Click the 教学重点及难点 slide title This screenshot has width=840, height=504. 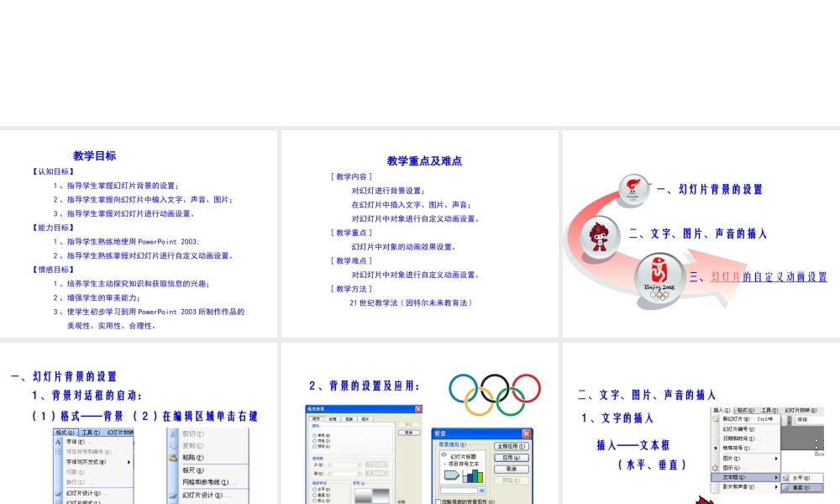(x=424, y=160)
